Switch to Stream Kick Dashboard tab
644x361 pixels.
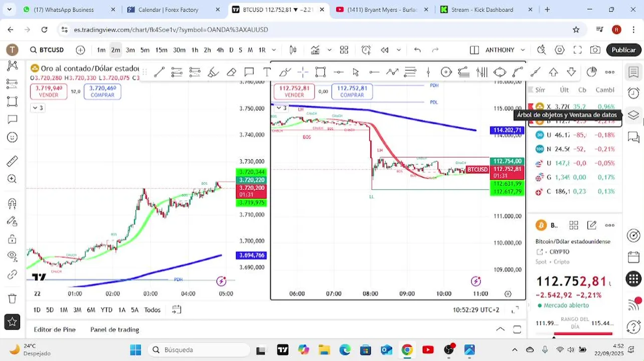pos(487,10)
